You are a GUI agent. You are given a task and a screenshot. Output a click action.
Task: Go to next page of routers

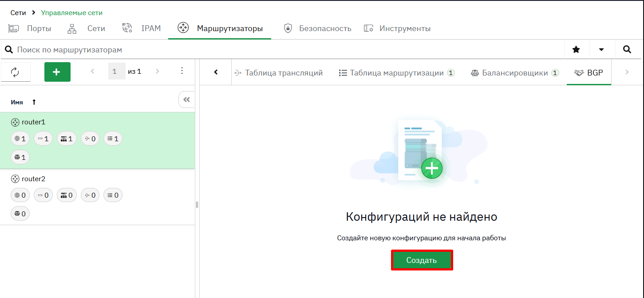tap(157, 71)
